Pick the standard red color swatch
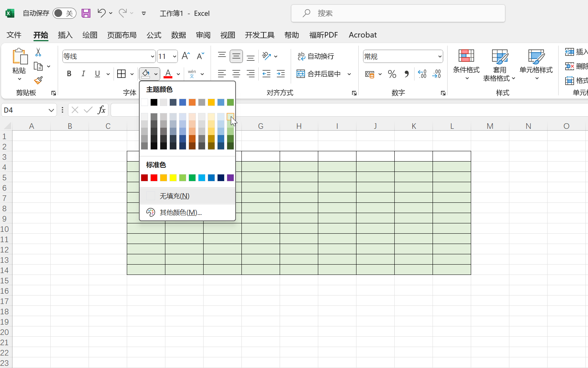 [x=154, y=178]
